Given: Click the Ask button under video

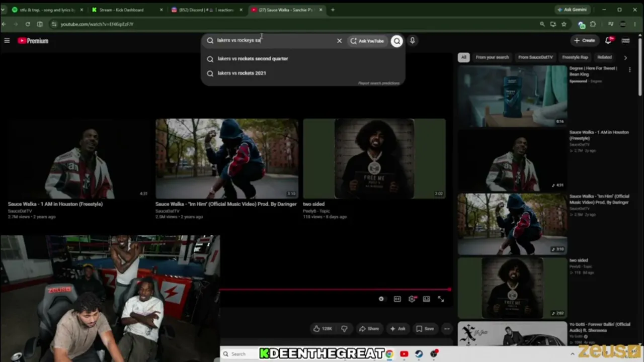Looking at the screenshot, I should click(397, 329).
